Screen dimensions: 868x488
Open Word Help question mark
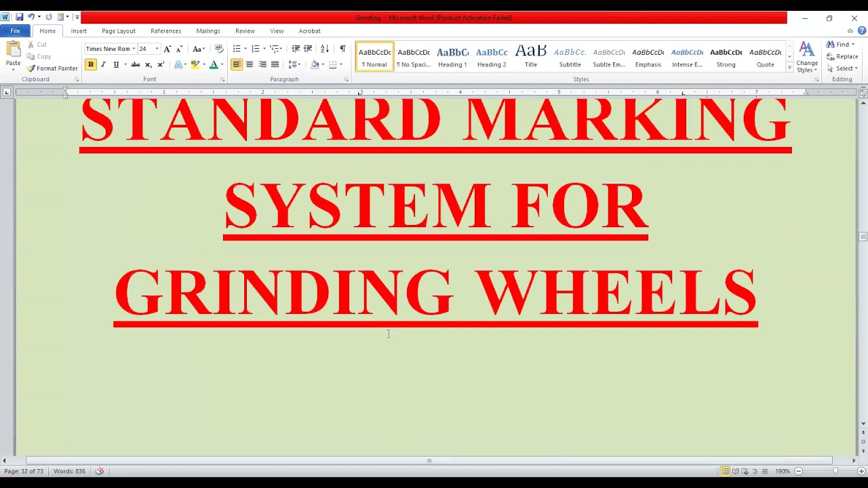point(863,30)
